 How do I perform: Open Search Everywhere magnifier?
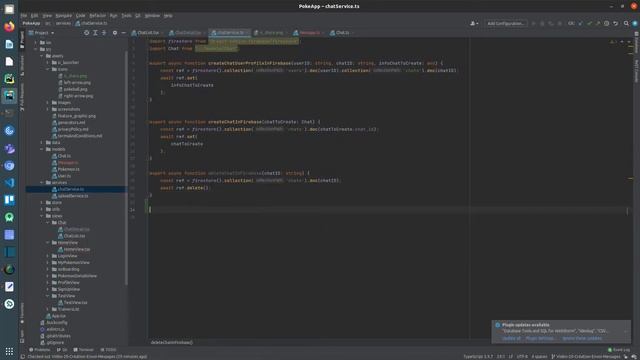point(626,24)
